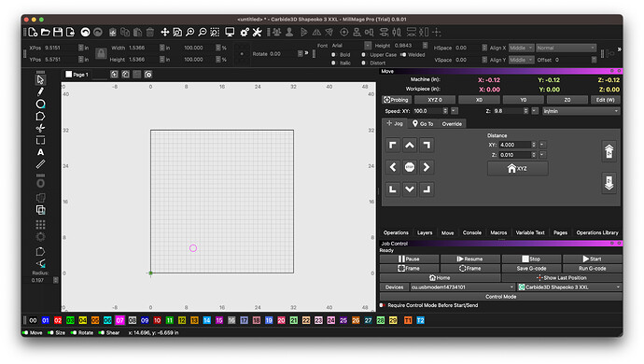Select the pencil Draw Lines tool
Viewport: 644px width, 364px height.
(x=40, y=91)
